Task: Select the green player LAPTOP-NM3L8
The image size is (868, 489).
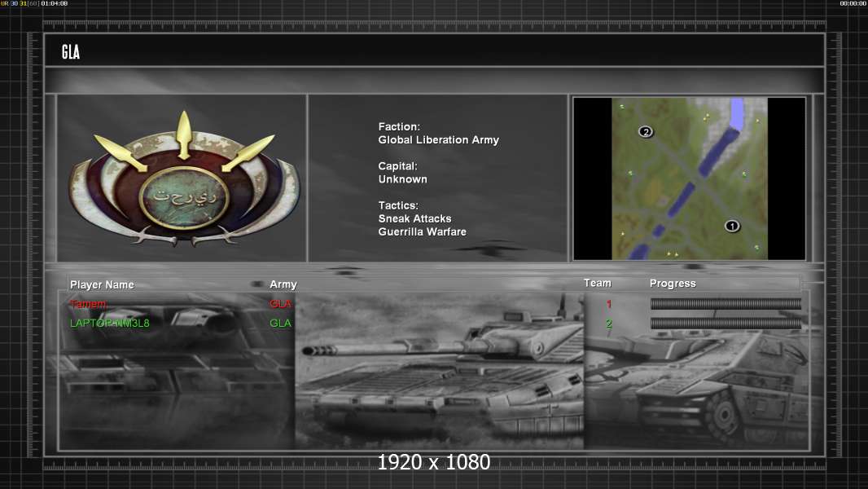Action: pyautogui.click(x=110, y=324)
